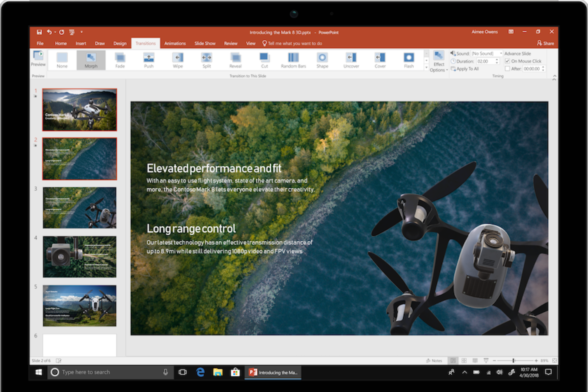Screen dimensions: 588x392
Task: Adjust the zoom slider handle
Action: pyautogui.click(x=513, y=361)
